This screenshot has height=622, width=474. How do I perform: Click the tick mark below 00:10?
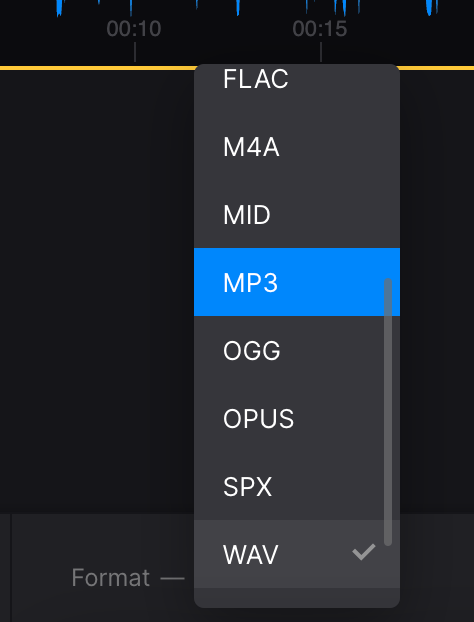pos(135,52)
